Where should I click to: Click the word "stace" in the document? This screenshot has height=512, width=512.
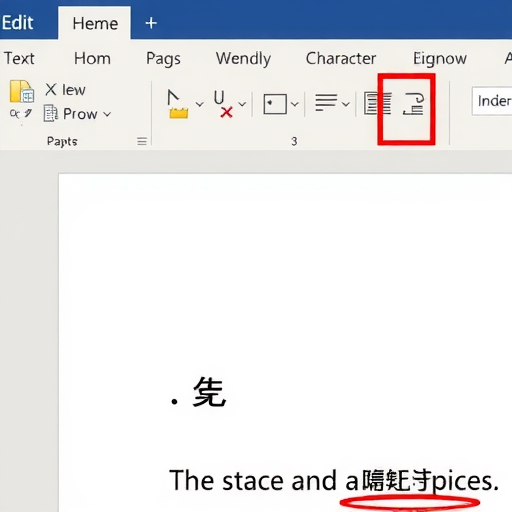[x=253, y=481]
